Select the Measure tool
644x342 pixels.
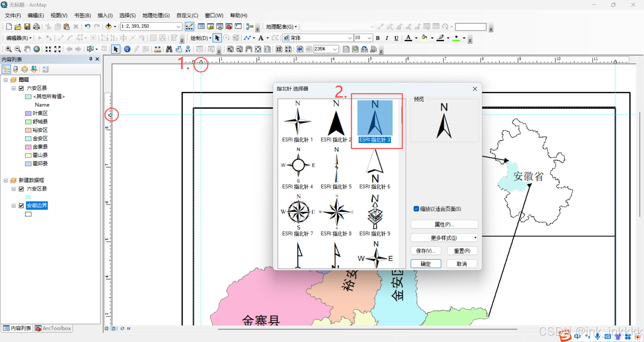pos(157,49)
